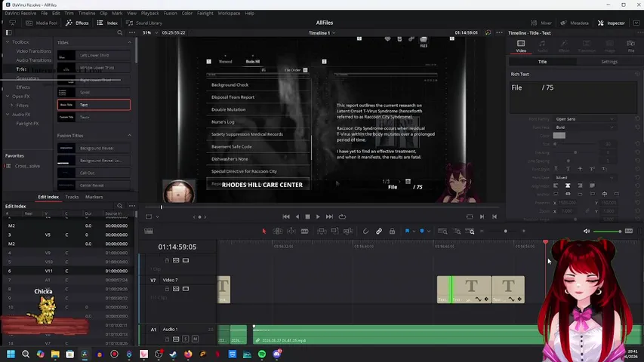Switch to the Markers tab
Viewport: 644px width, 362px height.
94,197
